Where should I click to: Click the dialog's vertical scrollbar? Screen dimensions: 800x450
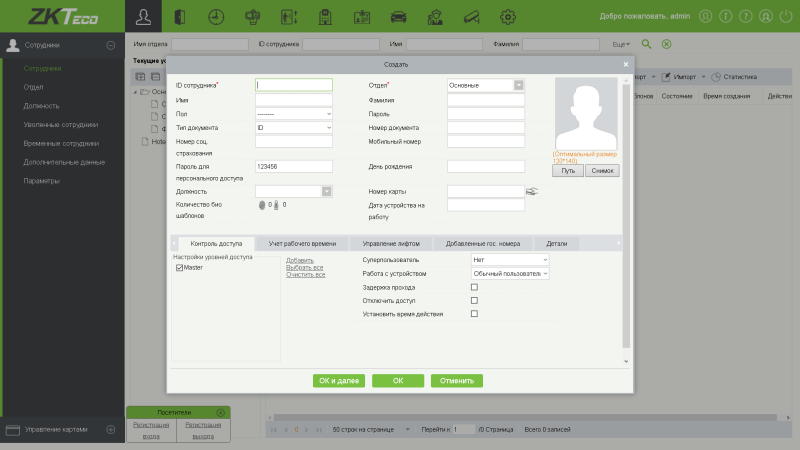point(626,220)
